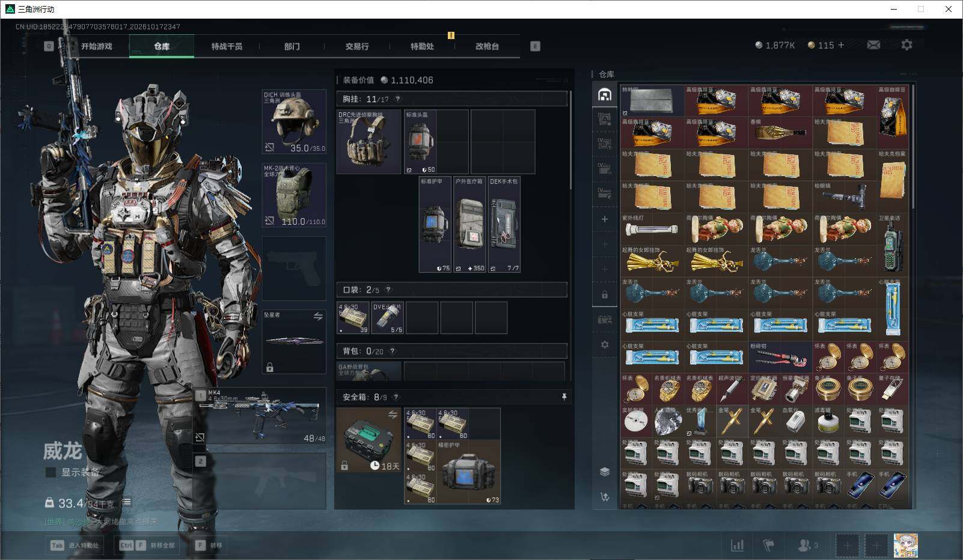
Task: Toggle the 显示装备 checkbox
Action: (51, 472)
